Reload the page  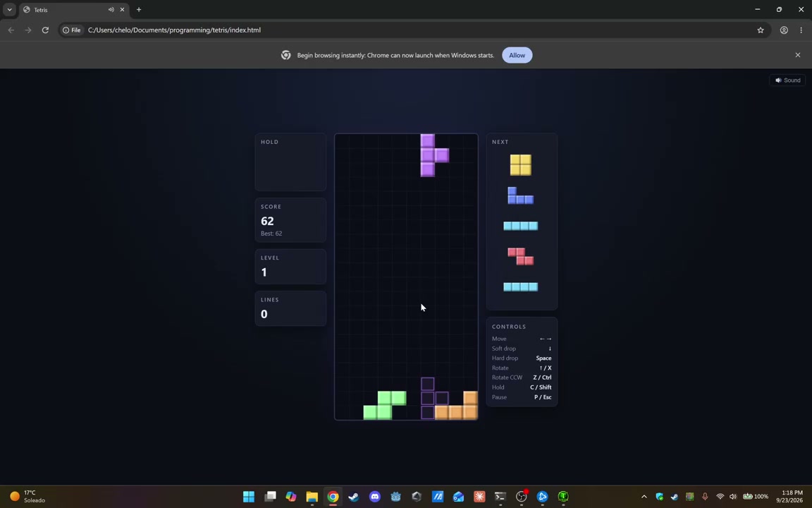coord(45,30)
